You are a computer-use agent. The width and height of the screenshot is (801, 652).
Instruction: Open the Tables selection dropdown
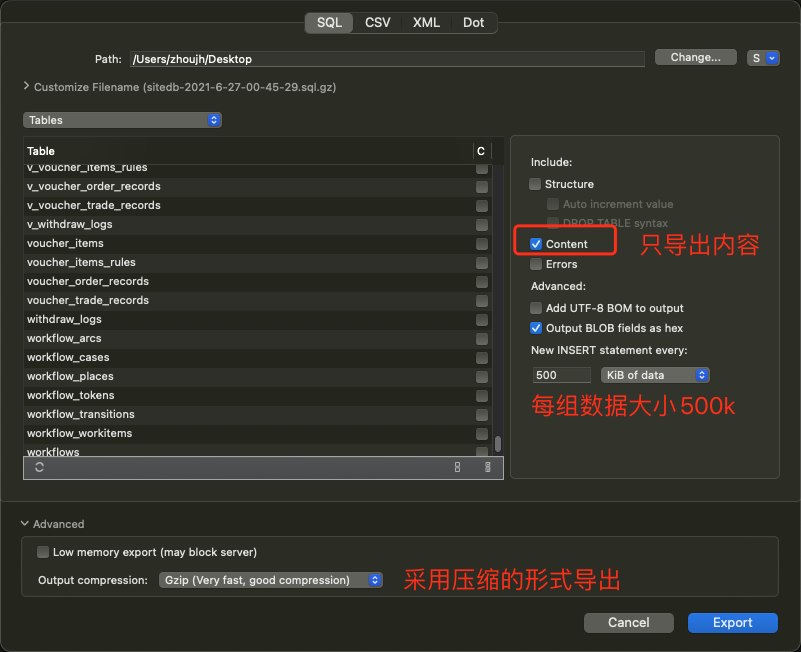(122, 120)
